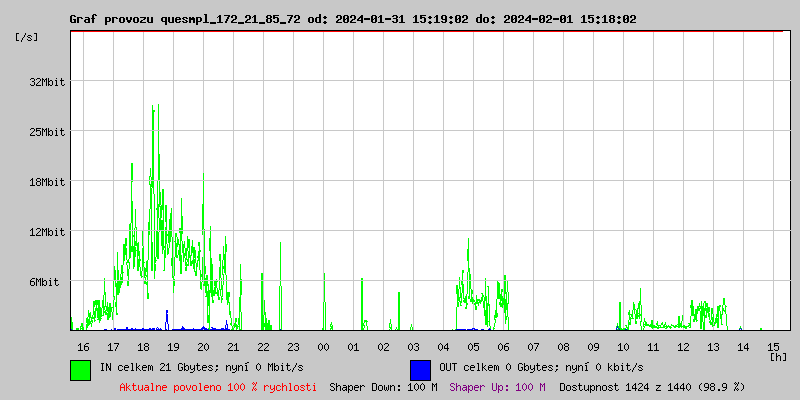This screenshot has height=400, width=800.
Task: Click the 00 midnight hour label on x-axis
Action: [x=323, y=346]
